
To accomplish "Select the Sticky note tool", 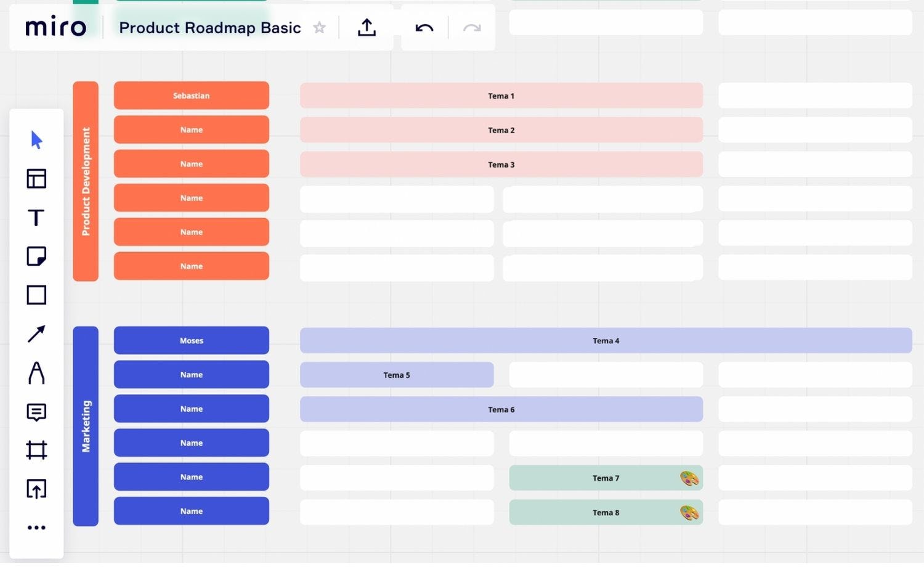I will click(36, 256).
